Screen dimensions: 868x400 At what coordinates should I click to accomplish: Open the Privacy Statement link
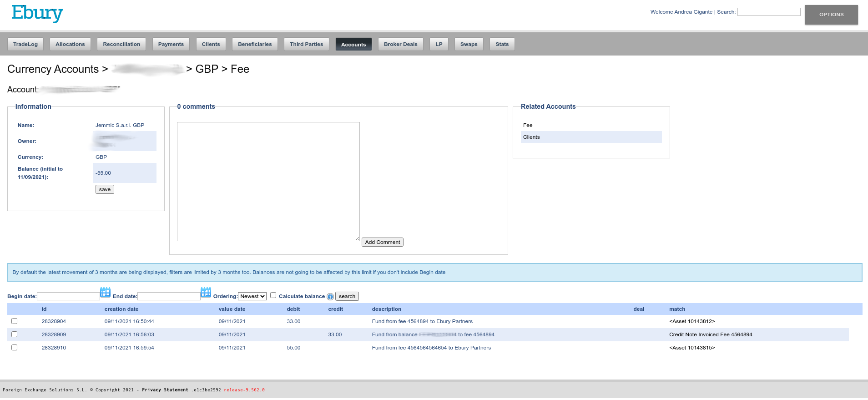(x=165, y=390)
